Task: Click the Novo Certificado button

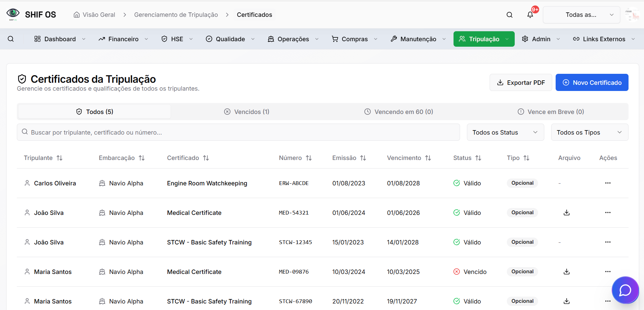Action: pyautogui.click(x=592, y=83)
